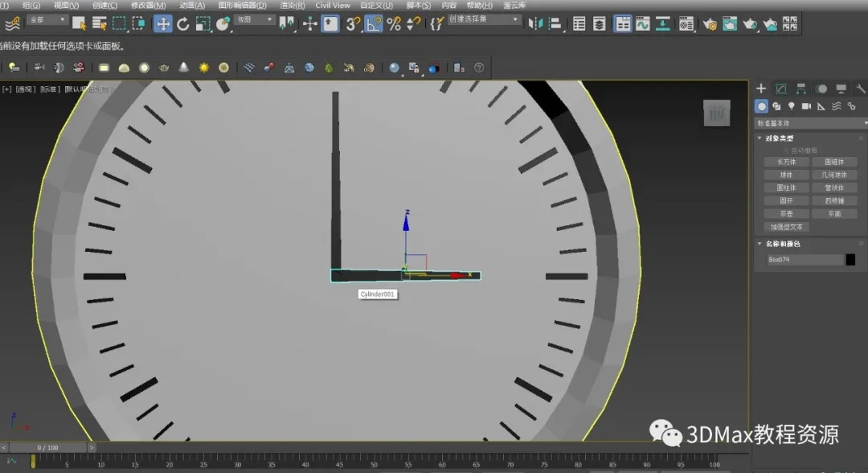
Task: Click the 加强型文本 button
Action: [786, 227]
